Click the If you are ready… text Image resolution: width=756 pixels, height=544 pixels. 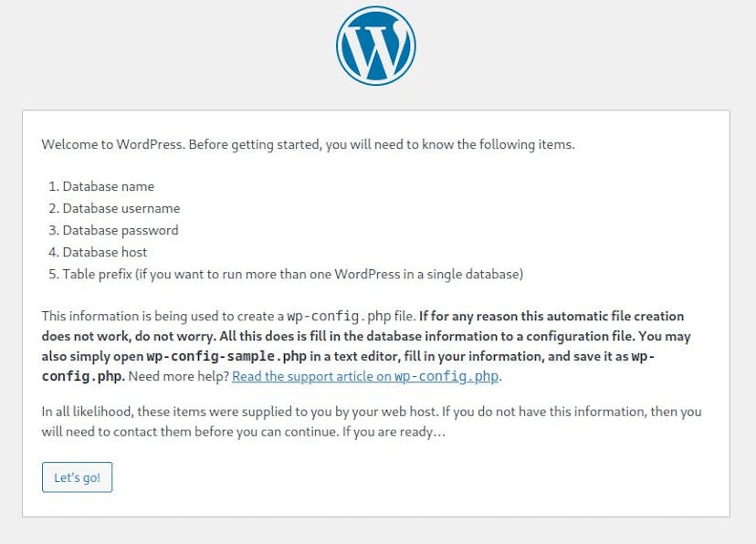tap(394, 431)
